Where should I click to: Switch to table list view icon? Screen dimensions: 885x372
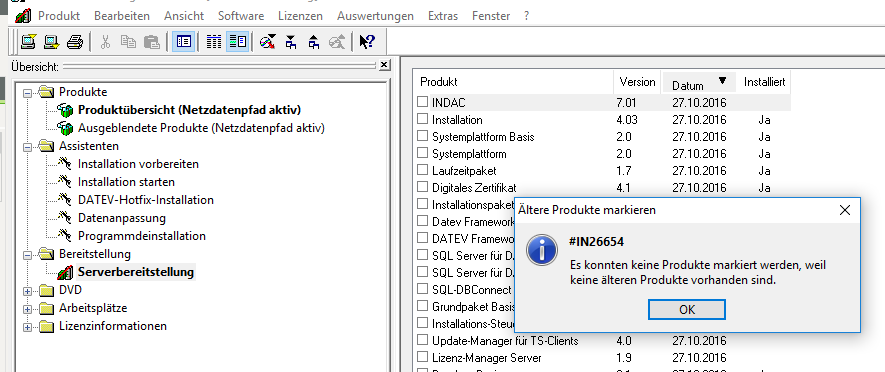tap(213, 42)
